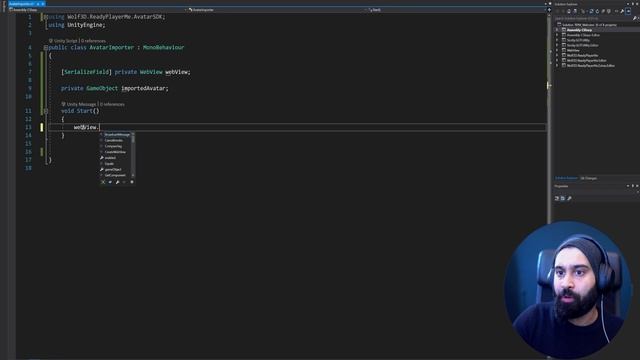Expand the Assembly-CSharp-Editor project node
The width and height of the screenshot is (640, 360).
[557, 35]
